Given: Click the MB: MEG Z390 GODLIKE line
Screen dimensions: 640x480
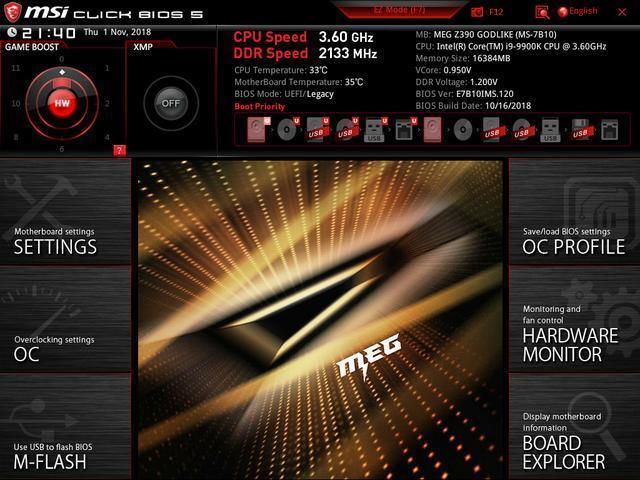Looking at the screenshot, I should pyautogui.click(x=486, y=34).
